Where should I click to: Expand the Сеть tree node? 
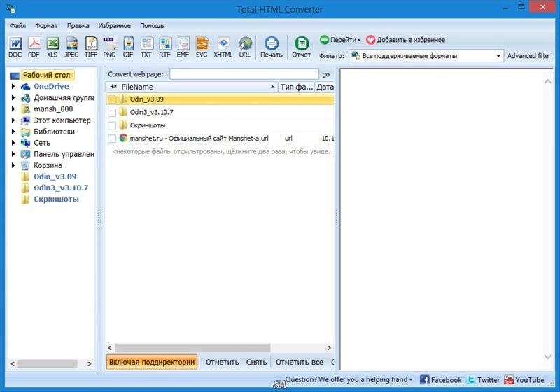[13, 143]
